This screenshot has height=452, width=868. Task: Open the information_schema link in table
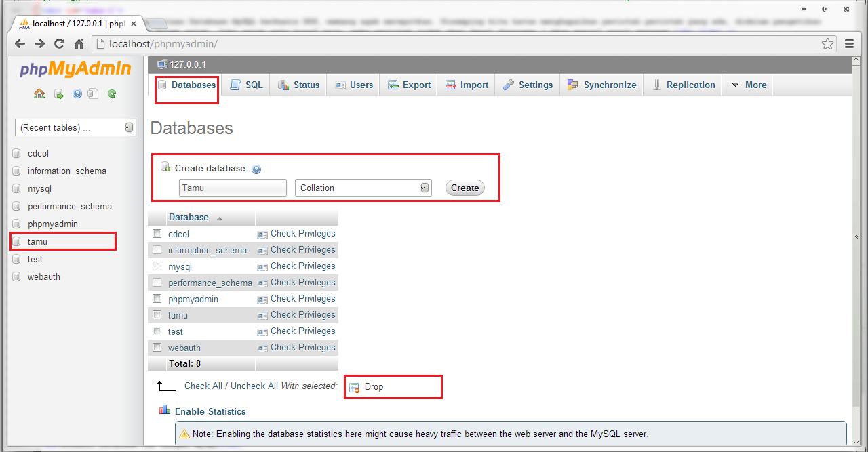click(x=208, y=250)
